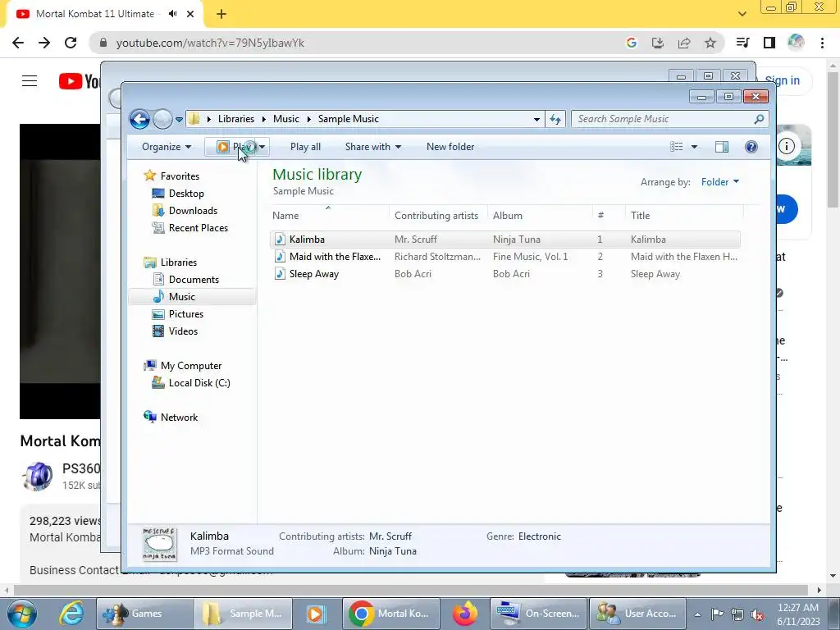
Task: Click the change view icon
Action: point(677,147)
